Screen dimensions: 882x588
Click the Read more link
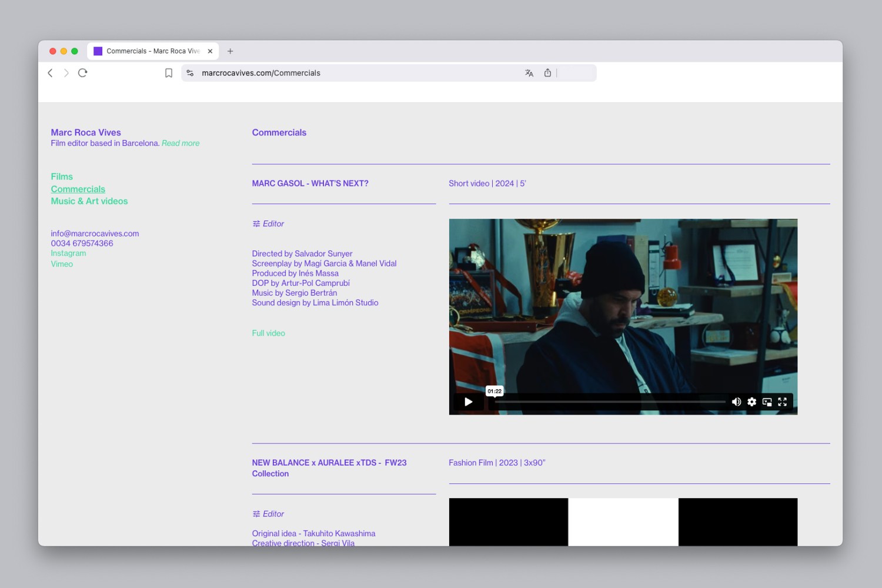tap(181, 143)
